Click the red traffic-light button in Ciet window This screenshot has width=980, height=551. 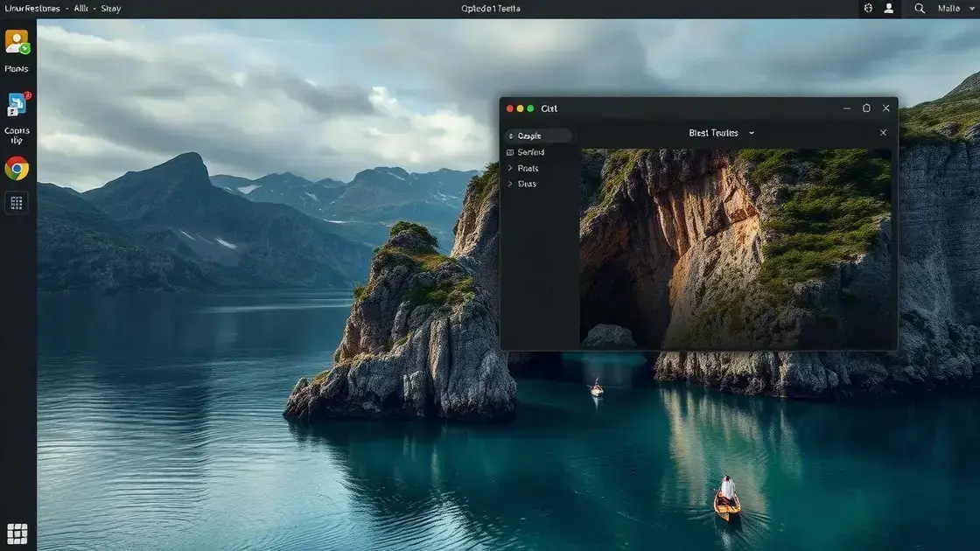tap(510, 108)
